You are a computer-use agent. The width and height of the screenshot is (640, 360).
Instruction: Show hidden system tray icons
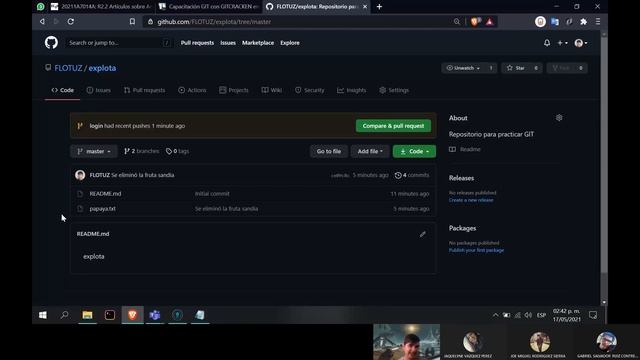[495, 315]
